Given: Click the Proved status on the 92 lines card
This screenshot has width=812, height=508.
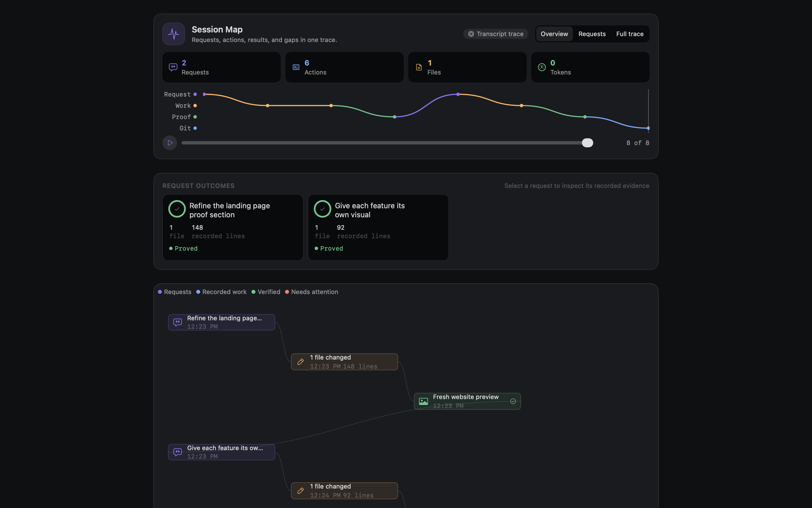Looking at the screenshot, I should coord(329,248).
